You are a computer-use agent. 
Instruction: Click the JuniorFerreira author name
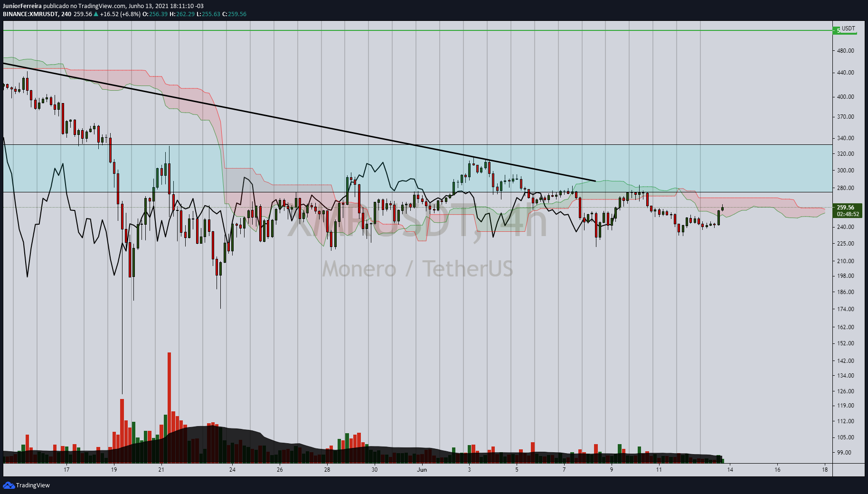point(22,6)
